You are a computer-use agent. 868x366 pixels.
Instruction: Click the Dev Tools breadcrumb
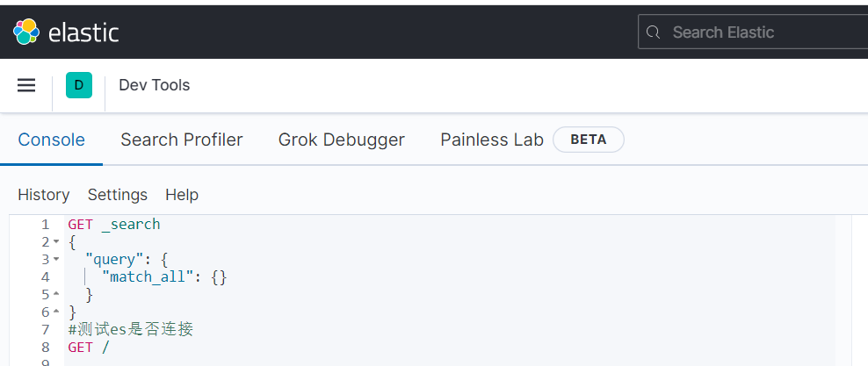155,85
